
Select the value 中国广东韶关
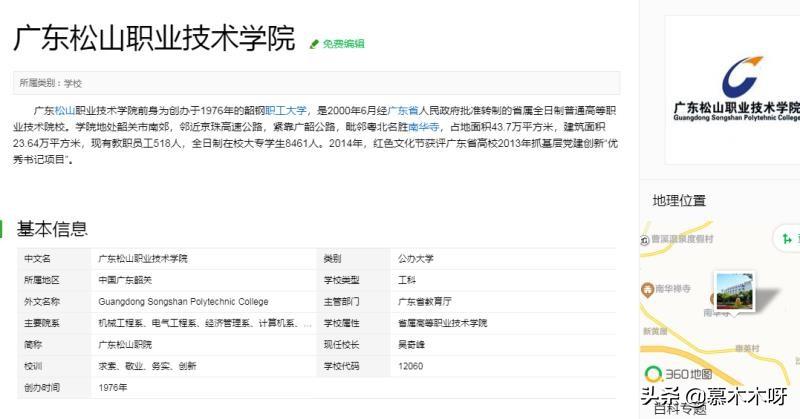125,280
